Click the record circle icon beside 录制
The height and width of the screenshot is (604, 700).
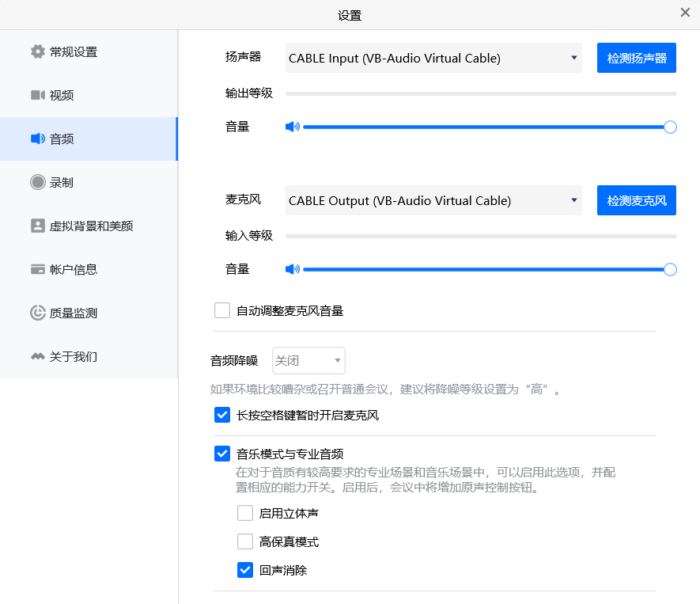[37, 183]
